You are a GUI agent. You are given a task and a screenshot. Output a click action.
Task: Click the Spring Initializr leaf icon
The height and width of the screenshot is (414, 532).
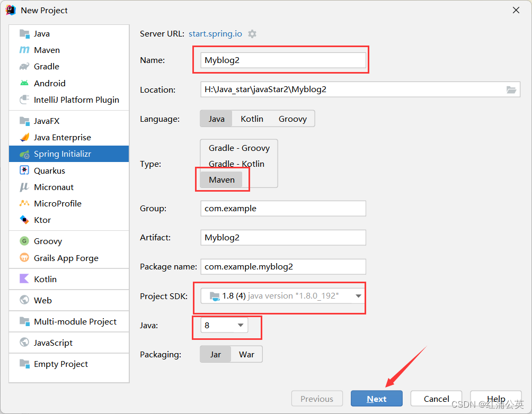point(24,154)
